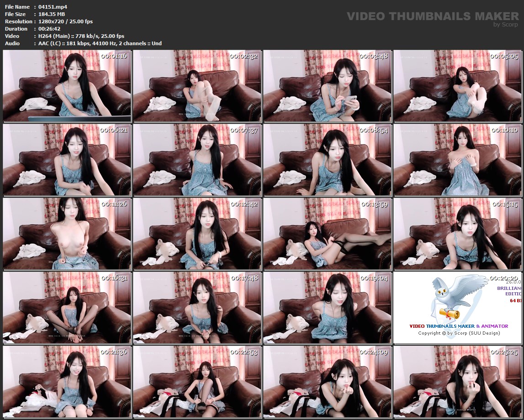
Task: View the thumbnail stamped 00:21:36
Action: pyautogui.click(x=67, y=382)
